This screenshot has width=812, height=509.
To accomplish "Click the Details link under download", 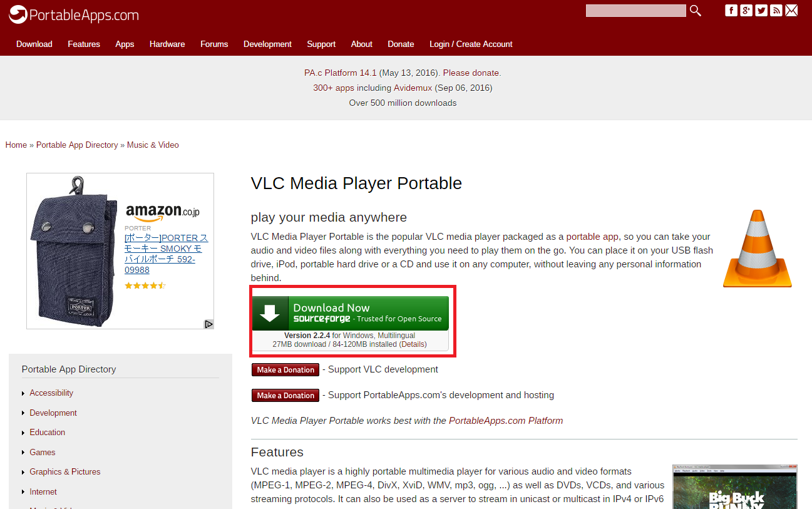I will tap(412, 344).
